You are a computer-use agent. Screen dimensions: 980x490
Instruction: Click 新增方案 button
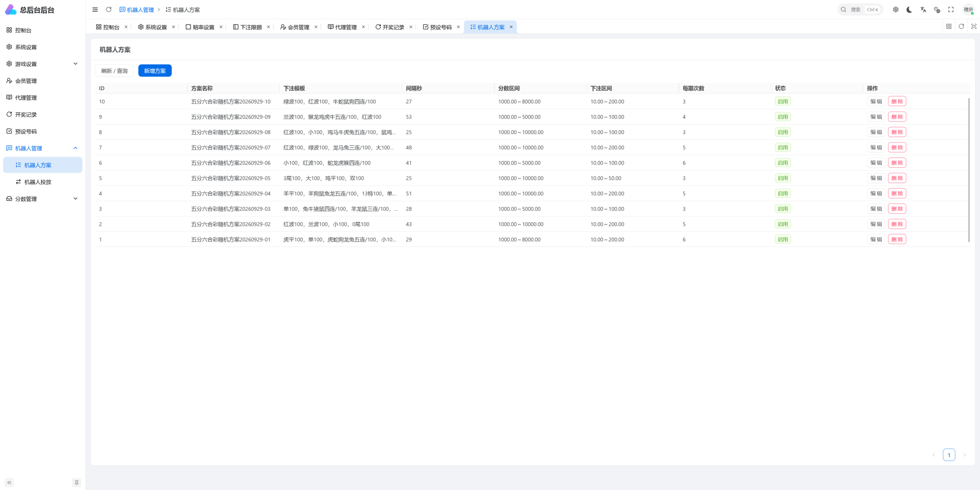(155, 71)
